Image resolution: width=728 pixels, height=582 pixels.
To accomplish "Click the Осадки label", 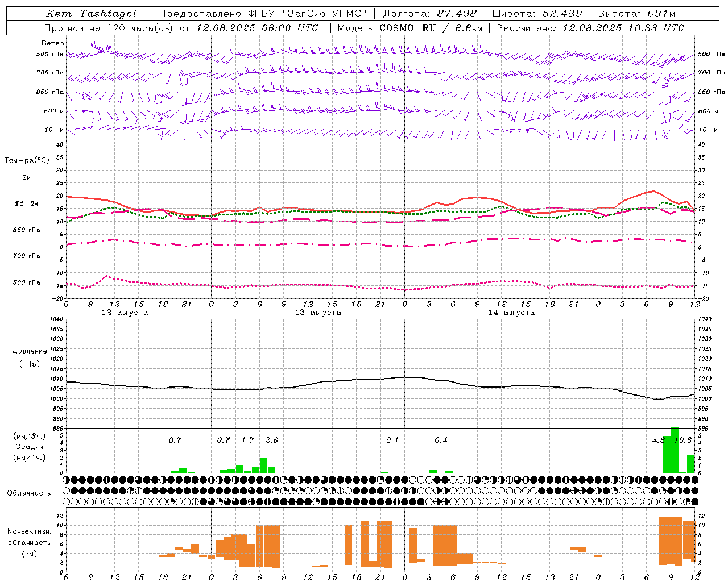I will pos(29,447).
